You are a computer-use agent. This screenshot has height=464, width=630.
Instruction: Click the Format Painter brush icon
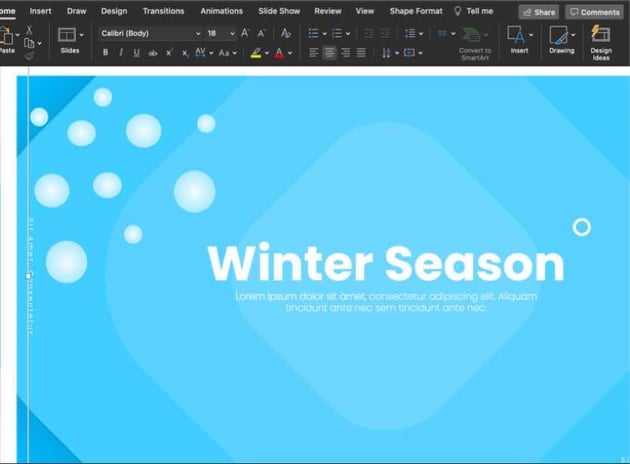tap(29, 57)
